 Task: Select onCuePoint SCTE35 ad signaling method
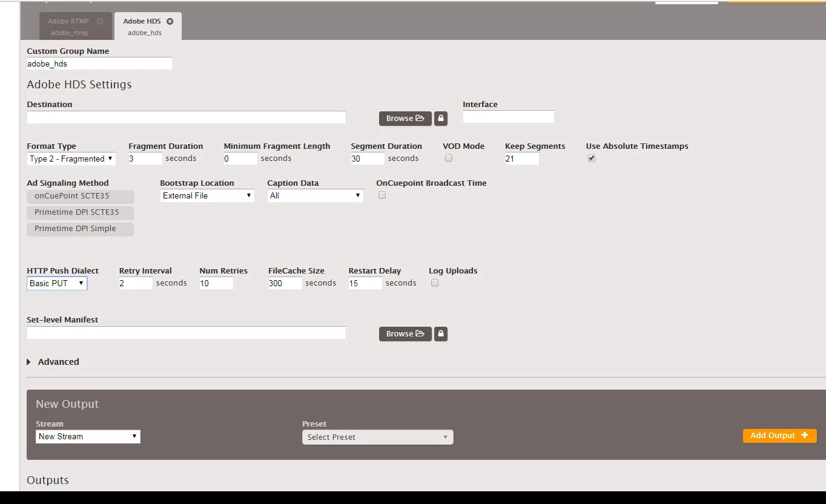pos(81,196)
